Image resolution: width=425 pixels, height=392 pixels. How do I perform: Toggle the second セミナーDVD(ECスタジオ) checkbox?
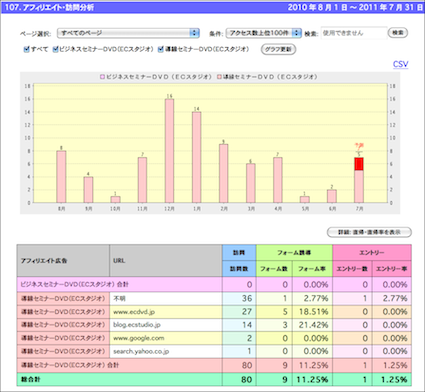(161, 49)
